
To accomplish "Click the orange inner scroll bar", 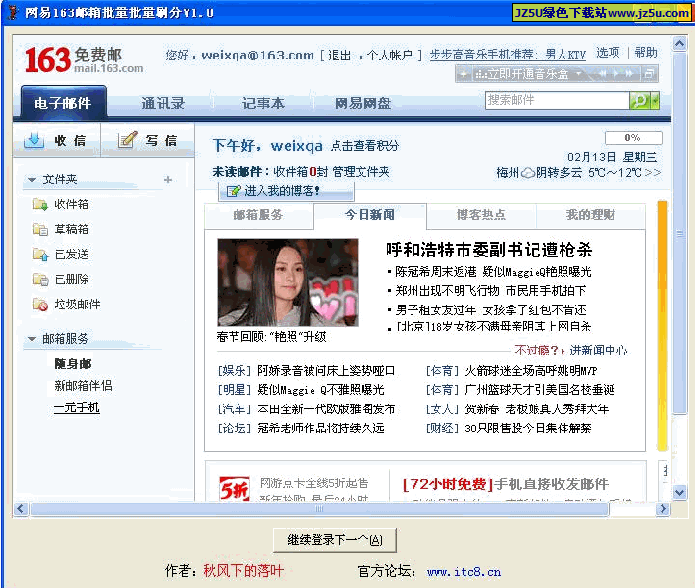I will pos(662,326).
